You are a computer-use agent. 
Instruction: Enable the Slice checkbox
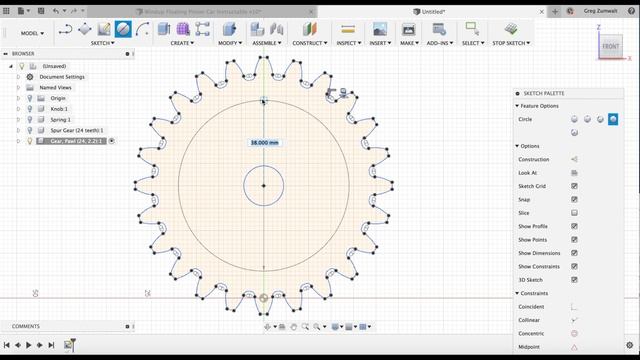[x=574, y=213]
